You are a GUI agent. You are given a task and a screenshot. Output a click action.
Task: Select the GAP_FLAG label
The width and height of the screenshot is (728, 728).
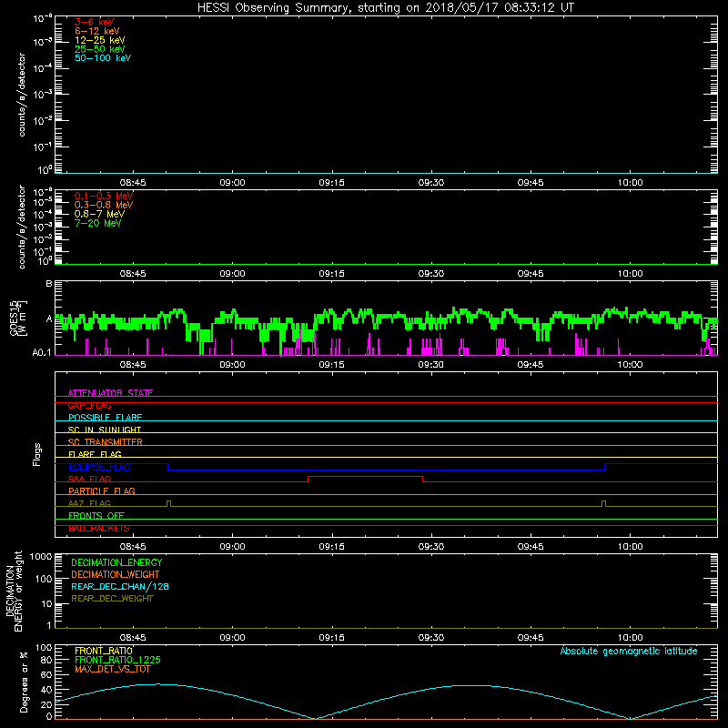[89, 405]
